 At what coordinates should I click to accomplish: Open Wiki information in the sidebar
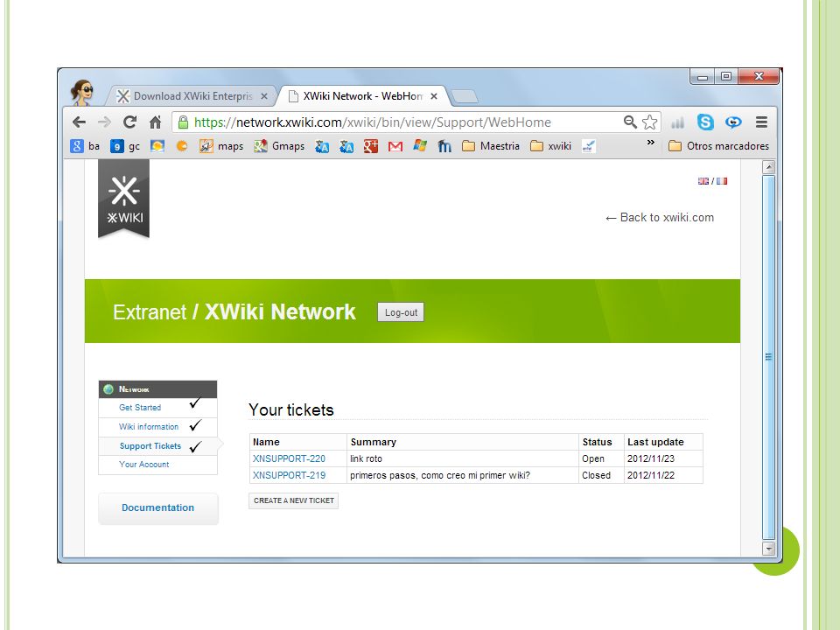(x=149, y=427)
